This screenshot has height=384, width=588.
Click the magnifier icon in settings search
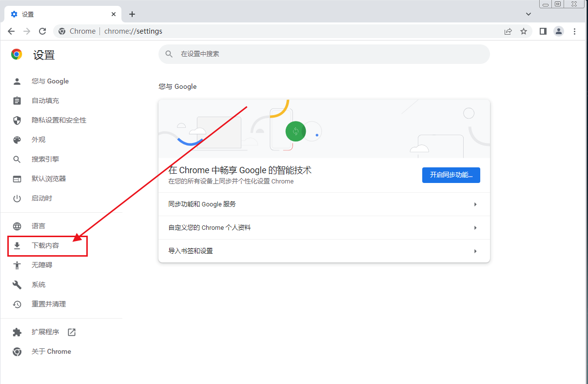169,54
